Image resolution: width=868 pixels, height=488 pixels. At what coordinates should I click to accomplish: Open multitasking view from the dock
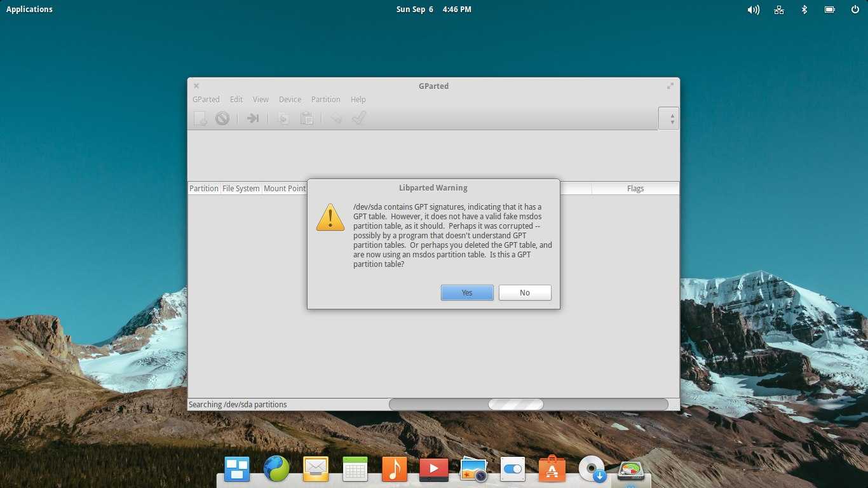237,470
